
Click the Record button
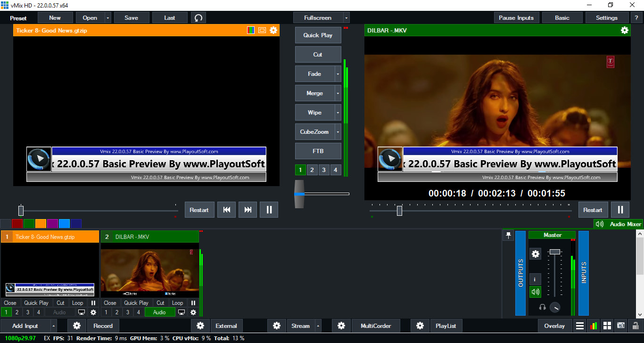103,326
